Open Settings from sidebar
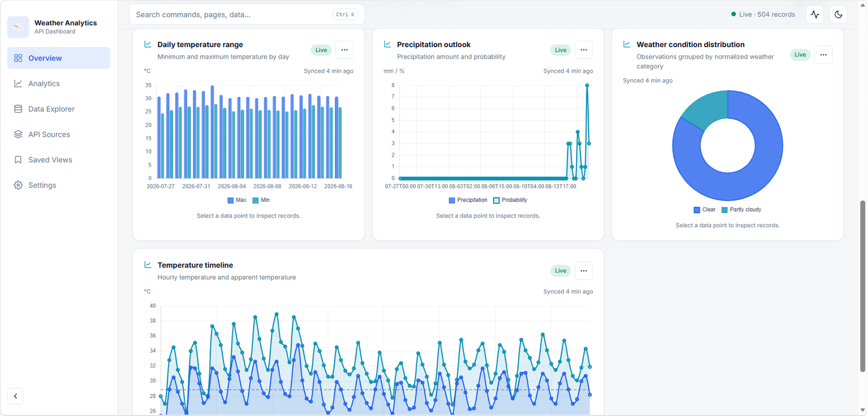The height and width of the screenshot is (416, 868). pyautogui.click(x=59, y=185)
